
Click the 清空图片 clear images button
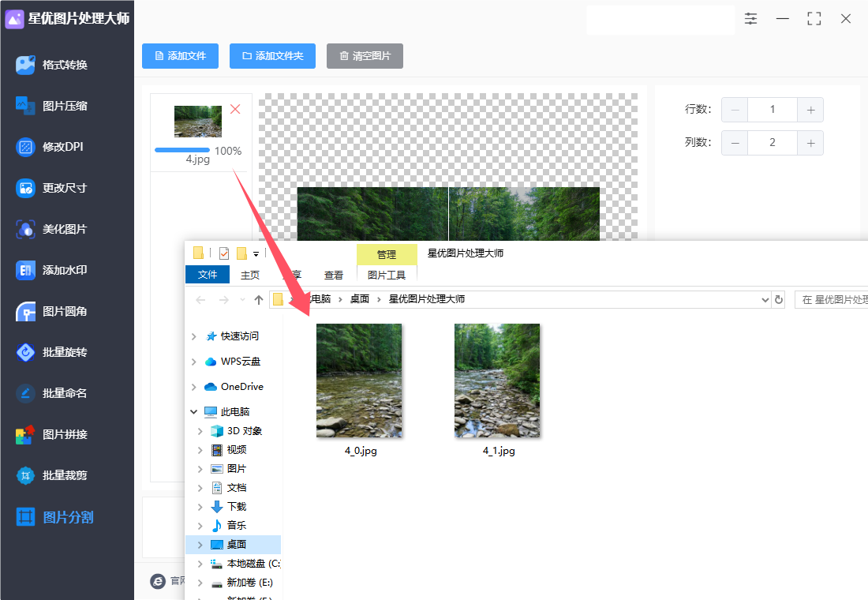pyautogui.click(x=365, y=56)
